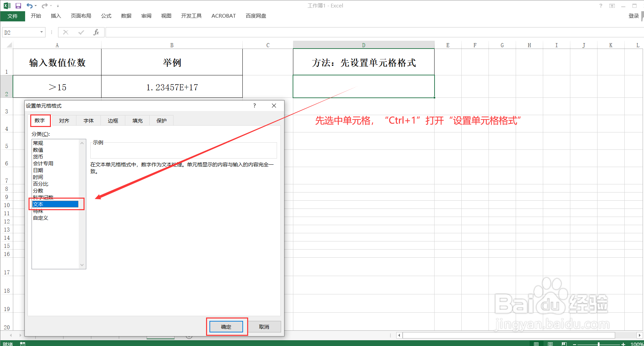Click category list scroll up arrow
This screenshot has width=644, height=346.
click(82, 143)
